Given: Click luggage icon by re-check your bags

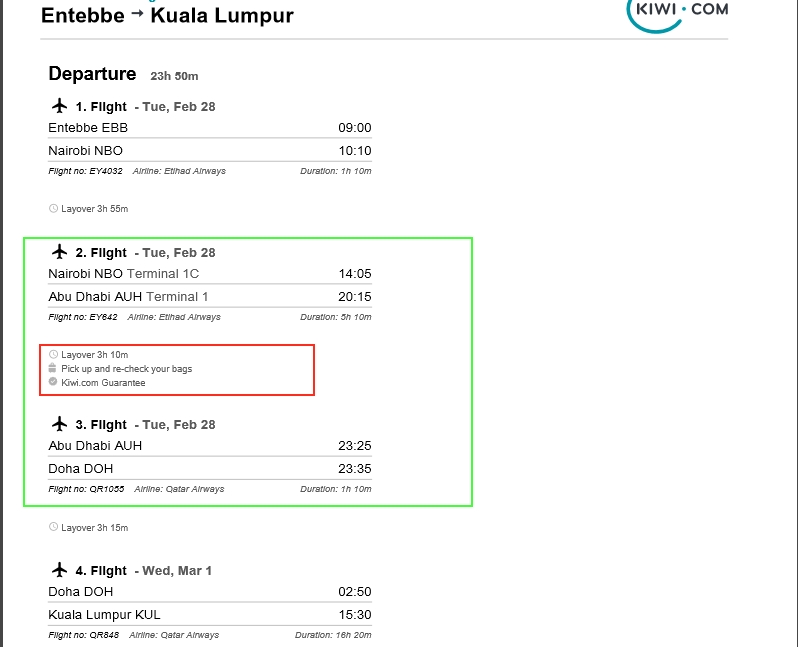Looking at the screenshot, I should coord(53,368).
